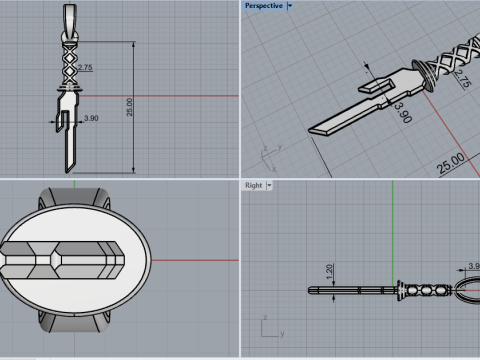Viewport: 480px width, 360px height.
Task: Select the 25.00 dimension text in the front view
Action: click(129, 107)
